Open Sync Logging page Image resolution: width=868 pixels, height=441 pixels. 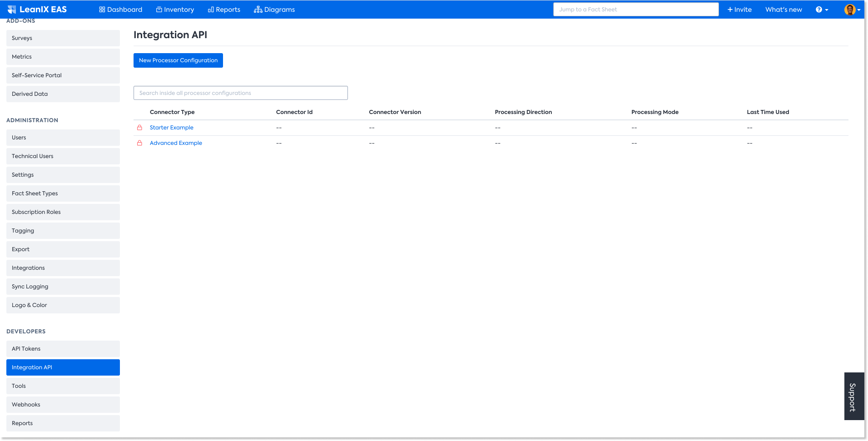(63, 287)
